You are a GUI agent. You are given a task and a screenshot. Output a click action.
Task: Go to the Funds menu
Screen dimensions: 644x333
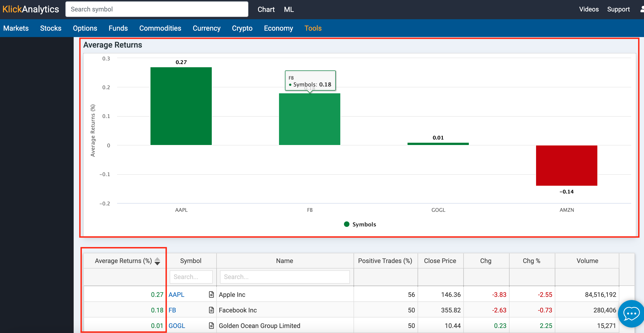point(118,28)
